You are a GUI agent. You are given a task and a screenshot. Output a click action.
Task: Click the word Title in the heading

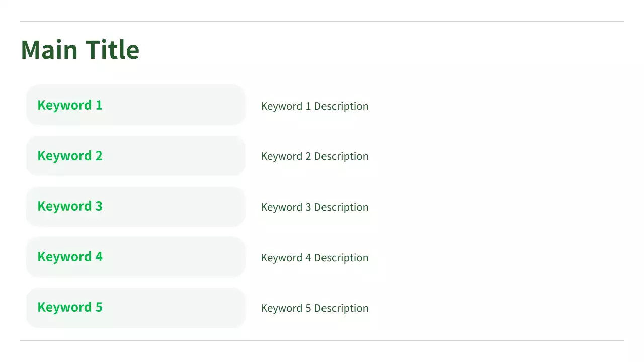[112, 50]
